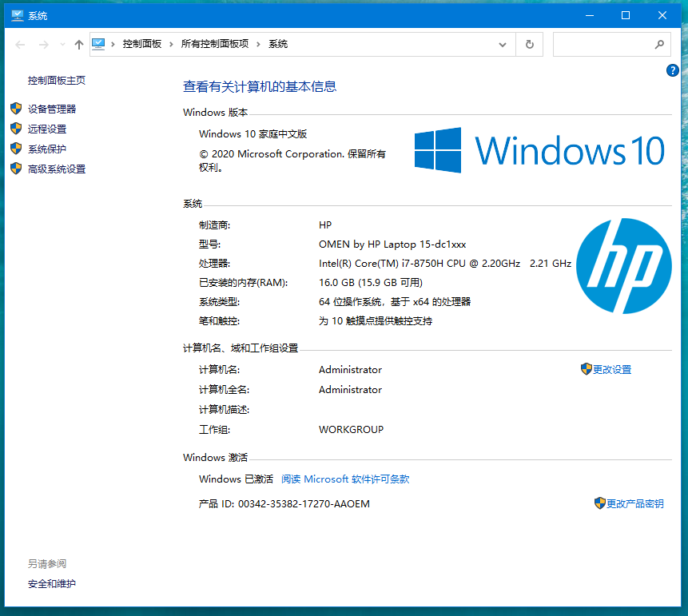
Task: Click the round HP logo
Action: pyautogui.click(x=623, y=266)
